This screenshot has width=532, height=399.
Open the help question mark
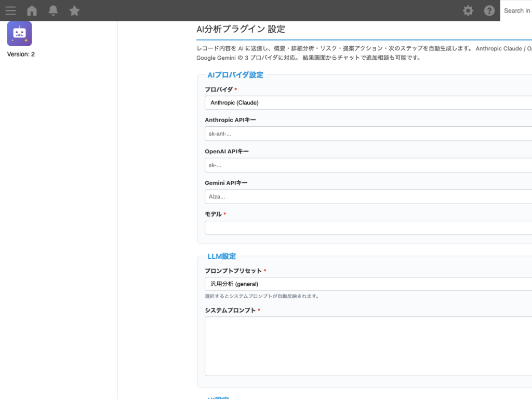(489, 10)
